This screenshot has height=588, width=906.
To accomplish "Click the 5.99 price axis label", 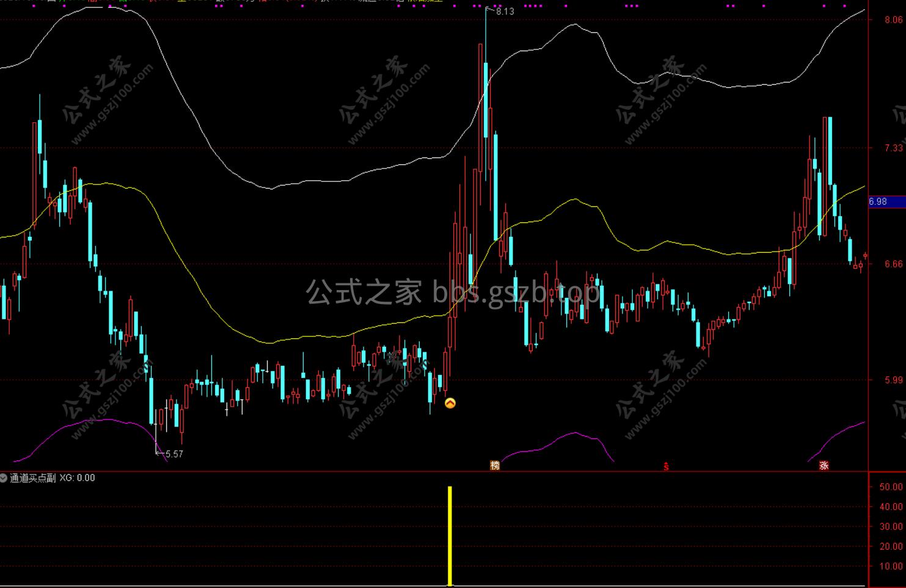I will [893, 380].
